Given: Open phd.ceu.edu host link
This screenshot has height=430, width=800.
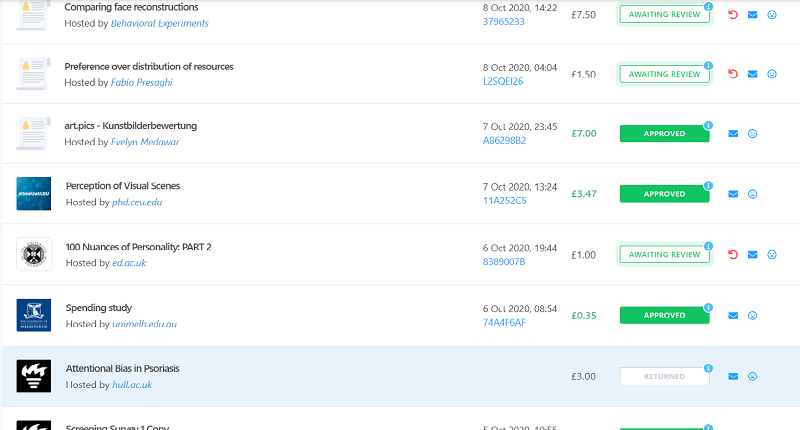Looking at the screenshot, I should (137, 202).
